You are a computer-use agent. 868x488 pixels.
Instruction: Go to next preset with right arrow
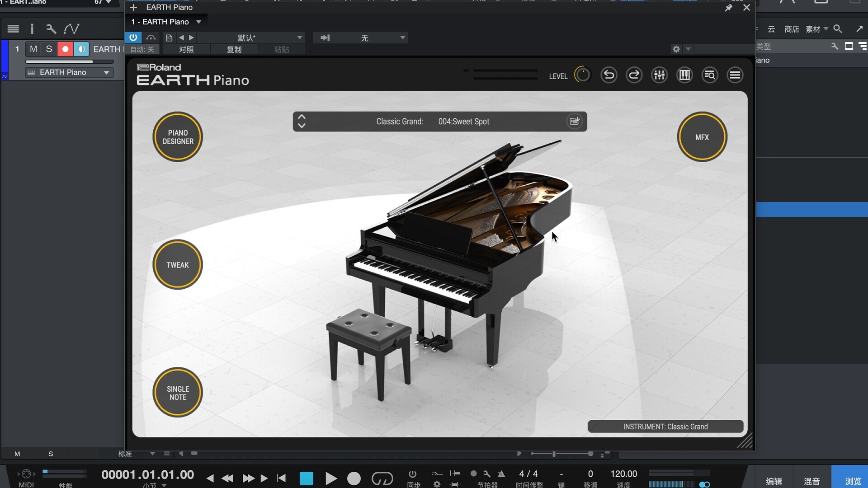pos(191,38)
